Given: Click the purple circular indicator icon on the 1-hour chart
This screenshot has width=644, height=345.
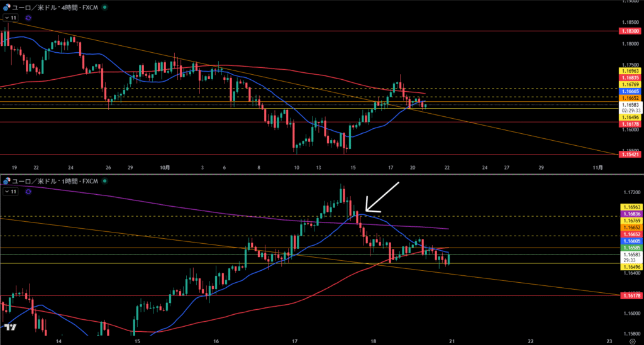Looking at the screenshot, I should click(28, 192).
